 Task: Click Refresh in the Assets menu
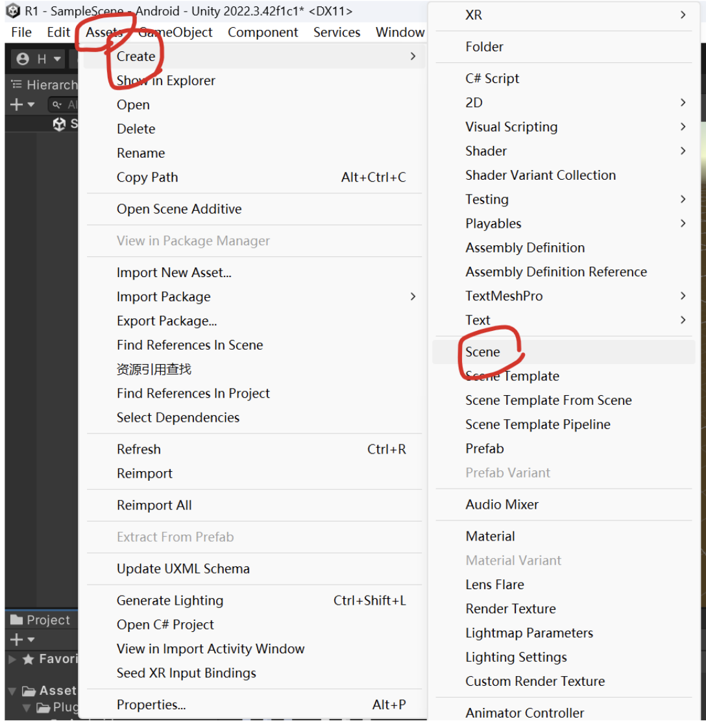254,450
